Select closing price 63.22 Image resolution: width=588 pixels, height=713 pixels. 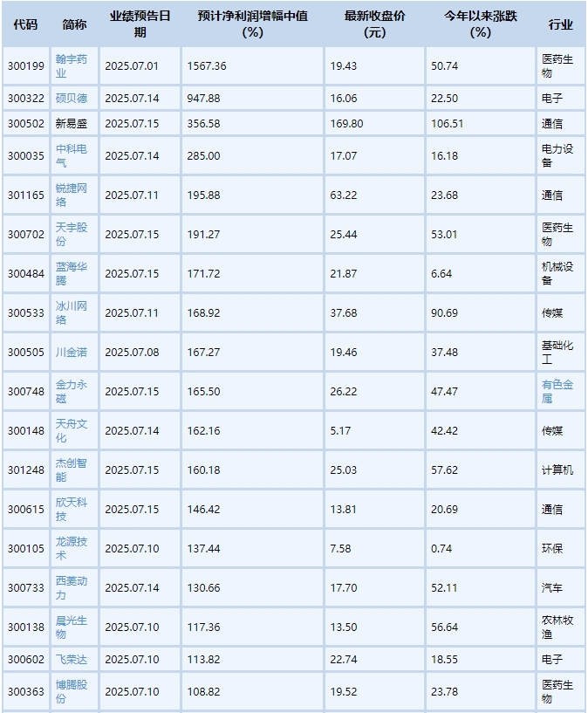tap(344, 195)
